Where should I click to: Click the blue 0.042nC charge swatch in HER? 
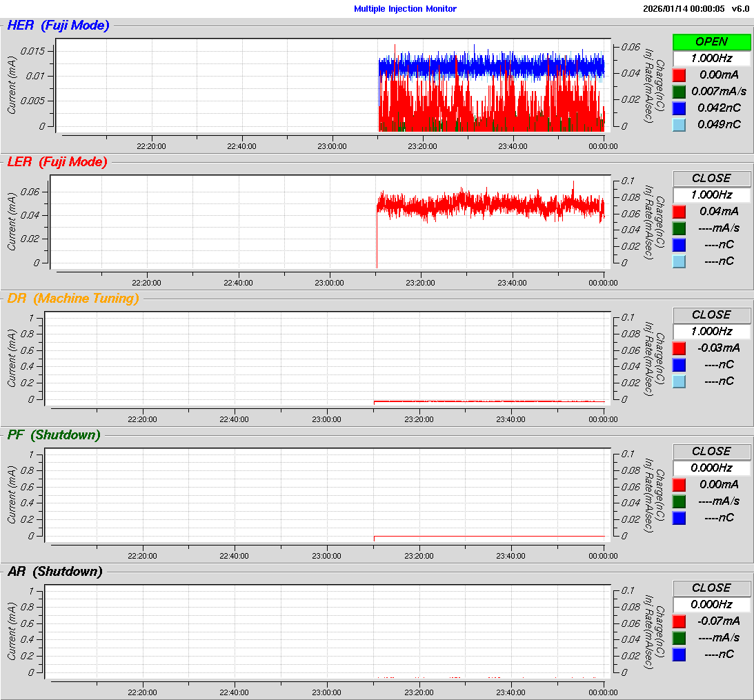point(679,108)
